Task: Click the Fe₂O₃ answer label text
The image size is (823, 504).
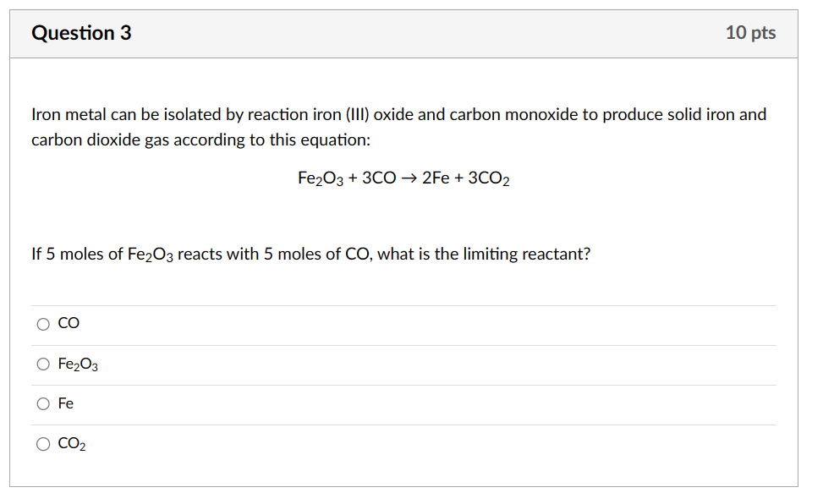Action: pyautogui.click(x=78, y=364)
